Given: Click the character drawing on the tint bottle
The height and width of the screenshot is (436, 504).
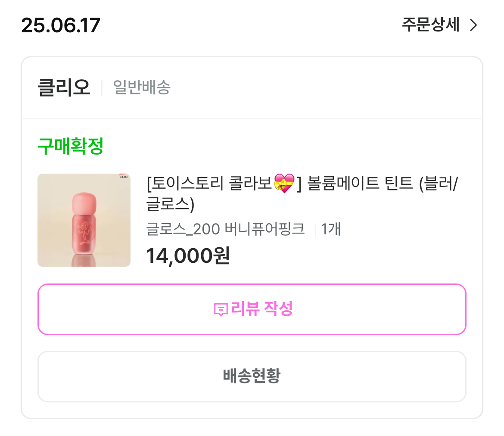Looking at the screenshot, I should 84,232.
